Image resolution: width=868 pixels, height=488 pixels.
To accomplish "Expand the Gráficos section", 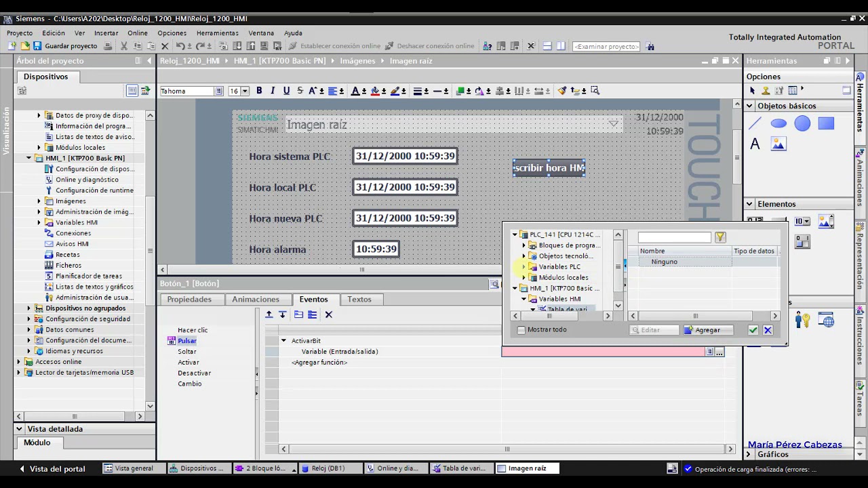I will [750, 454].
